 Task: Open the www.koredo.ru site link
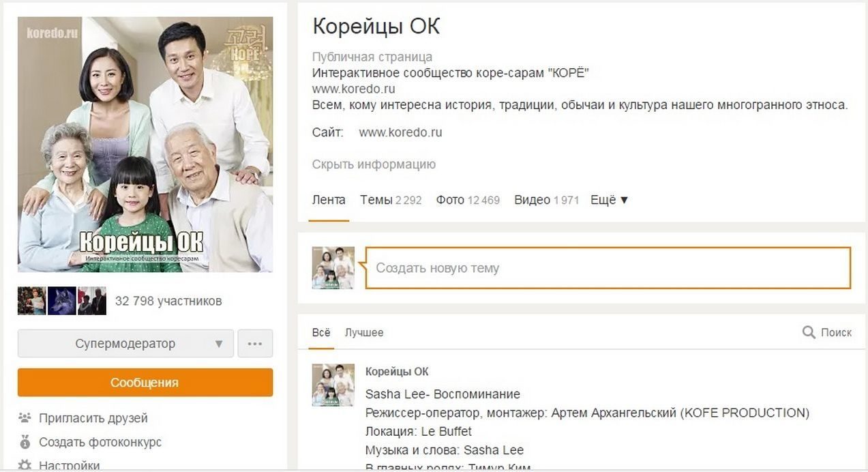tap(400, 132)
